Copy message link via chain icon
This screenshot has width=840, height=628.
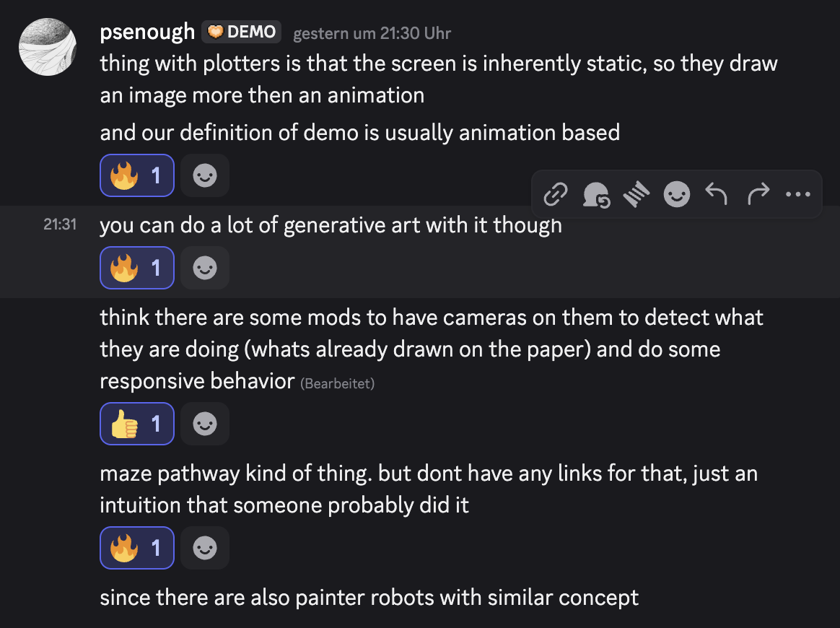[x=556, y=194]
